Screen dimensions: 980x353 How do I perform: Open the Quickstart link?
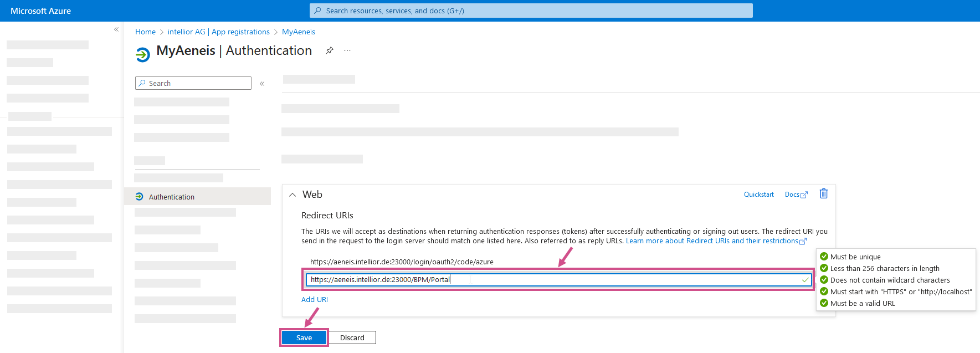[758, 195]
